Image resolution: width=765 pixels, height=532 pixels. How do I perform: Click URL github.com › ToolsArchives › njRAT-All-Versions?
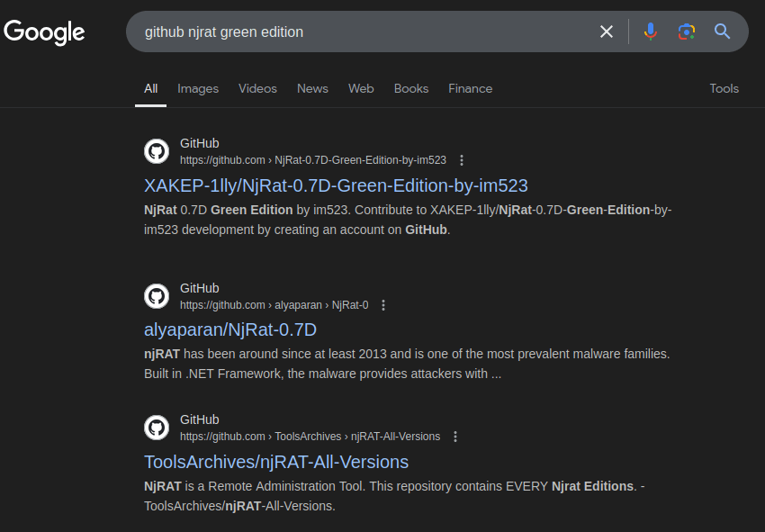(310, 437)
